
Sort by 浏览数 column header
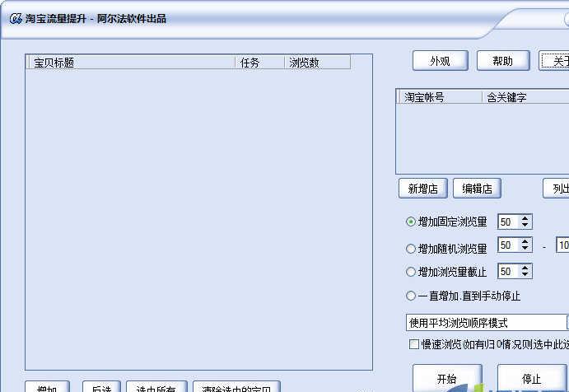(x=318, y=63)
